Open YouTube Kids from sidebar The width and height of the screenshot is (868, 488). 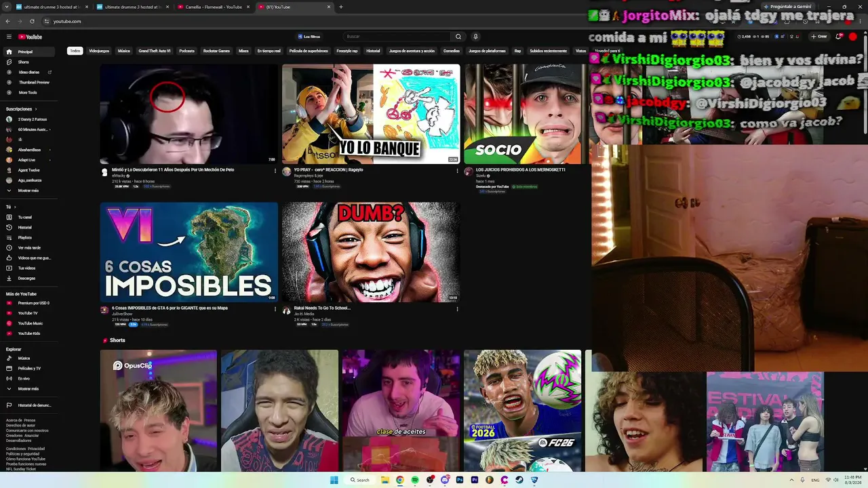[30, 333]
